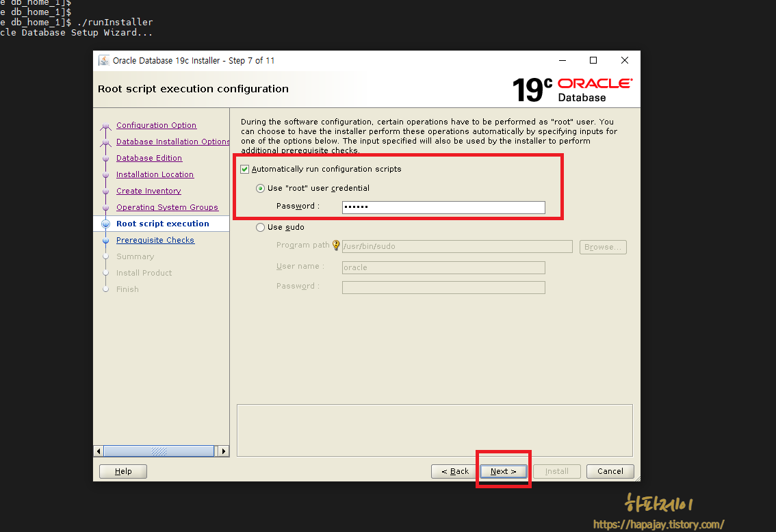Click the sudo Password field

coord(443,287)
